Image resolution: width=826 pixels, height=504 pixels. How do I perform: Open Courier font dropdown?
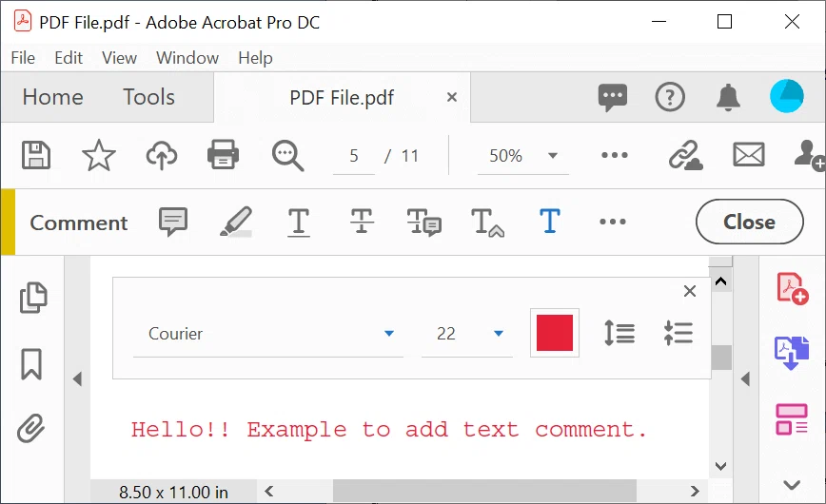point(268,334)
